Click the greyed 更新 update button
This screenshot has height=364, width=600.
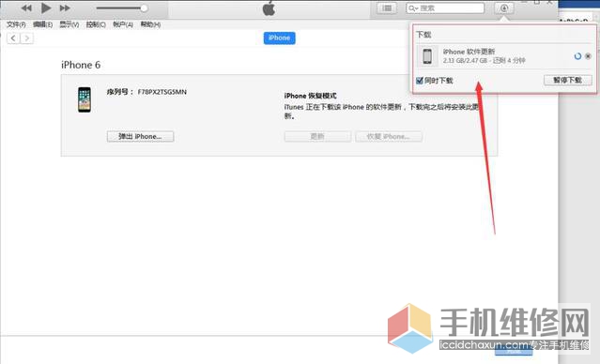(x=317, y=137)
